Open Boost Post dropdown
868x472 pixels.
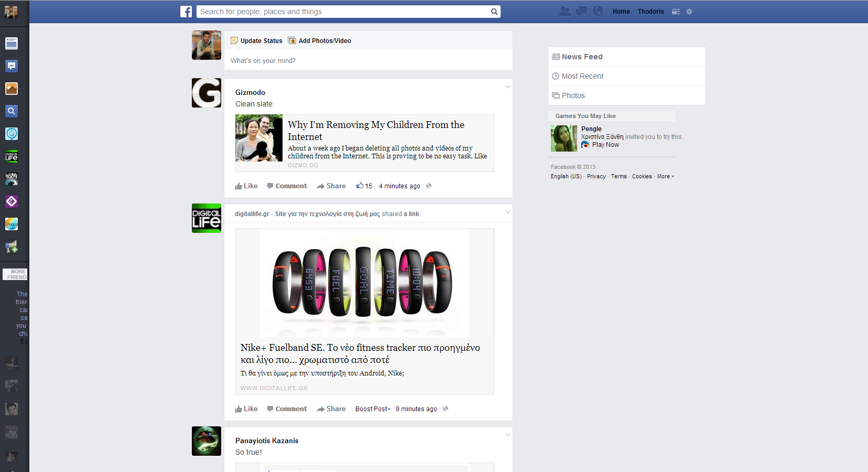(373, 409)
